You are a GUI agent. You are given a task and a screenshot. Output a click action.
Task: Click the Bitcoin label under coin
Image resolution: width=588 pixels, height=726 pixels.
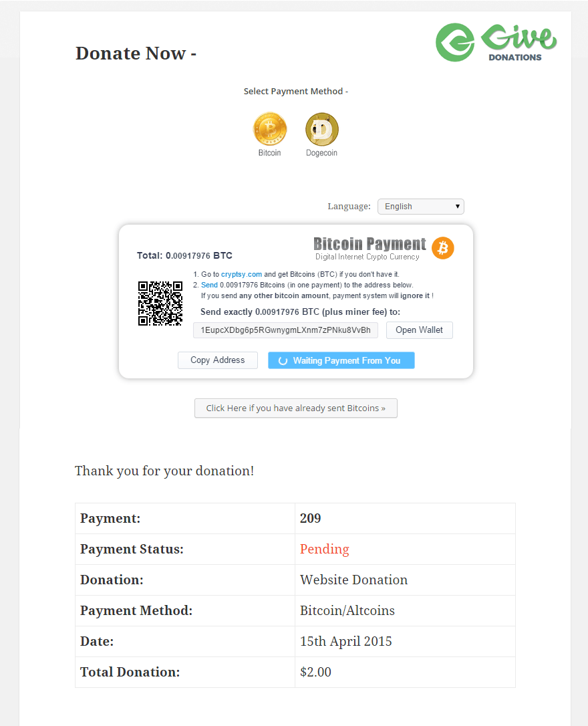coord(270,153)
